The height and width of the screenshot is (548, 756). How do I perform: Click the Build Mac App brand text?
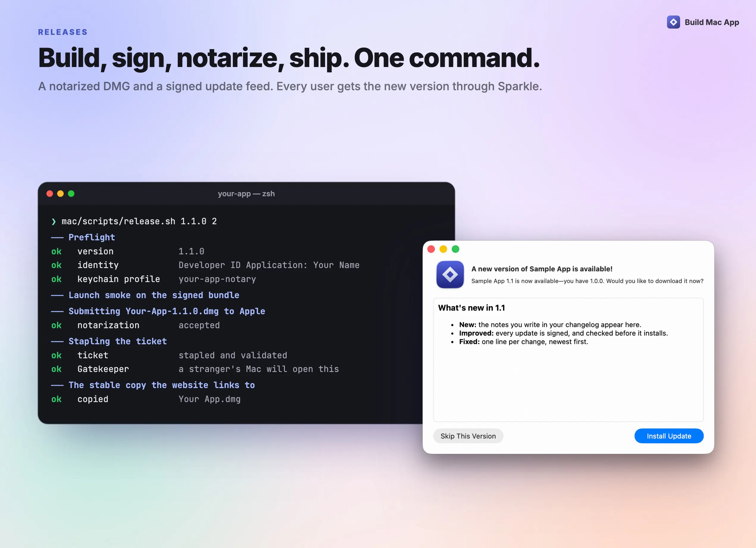(x=712, y=22)
